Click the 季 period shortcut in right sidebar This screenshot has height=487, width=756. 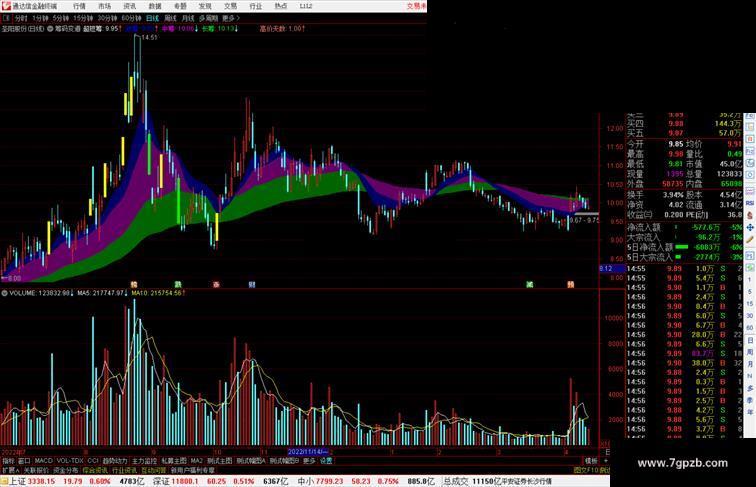tap(750, 400)
